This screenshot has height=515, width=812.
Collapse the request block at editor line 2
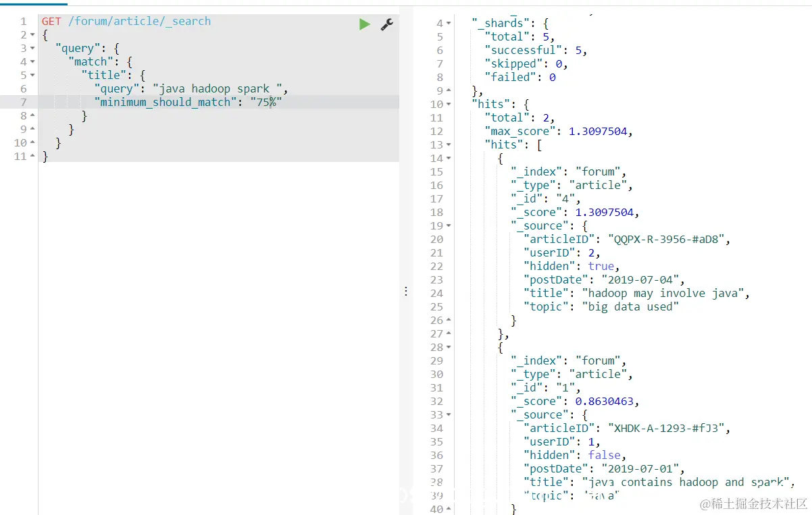(x=32, y=35)
